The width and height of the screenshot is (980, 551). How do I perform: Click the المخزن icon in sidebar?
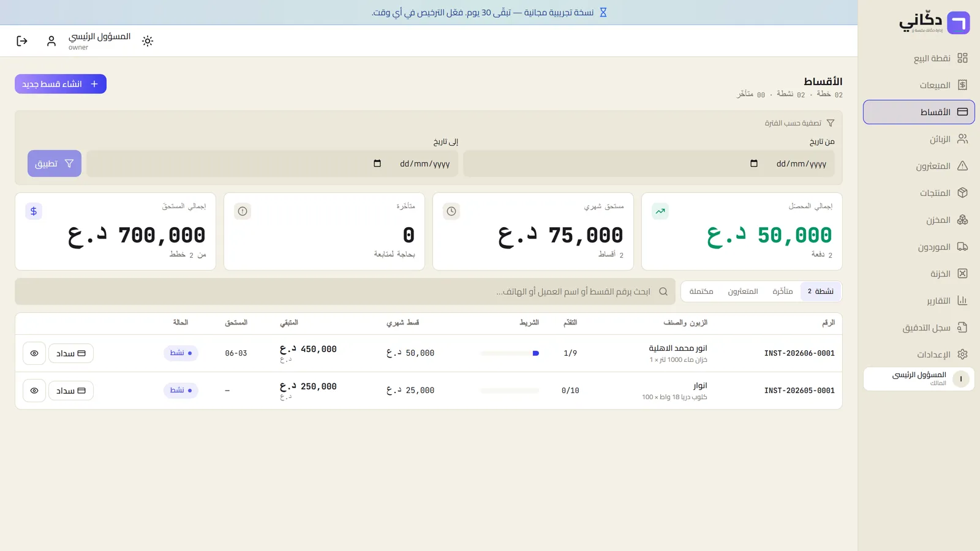(x=962, y=220)
